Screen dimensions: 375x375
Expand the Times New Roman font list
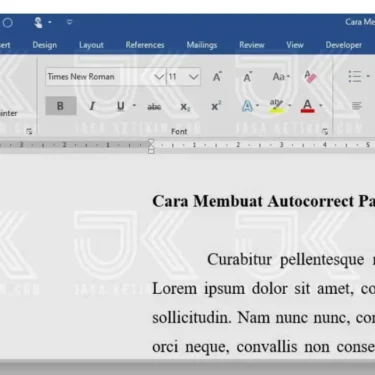click(159, 77)
